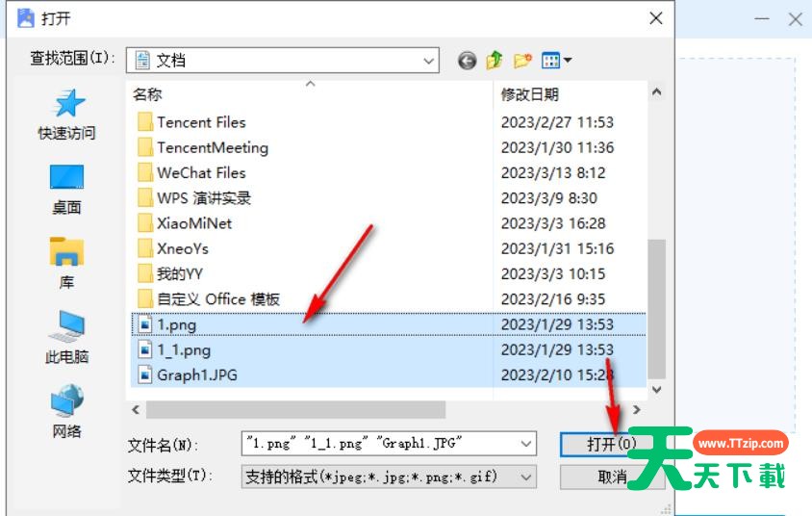Open 库 libraries in sidebar
This screenshot has width=812, height=516.
click(66, 263)
